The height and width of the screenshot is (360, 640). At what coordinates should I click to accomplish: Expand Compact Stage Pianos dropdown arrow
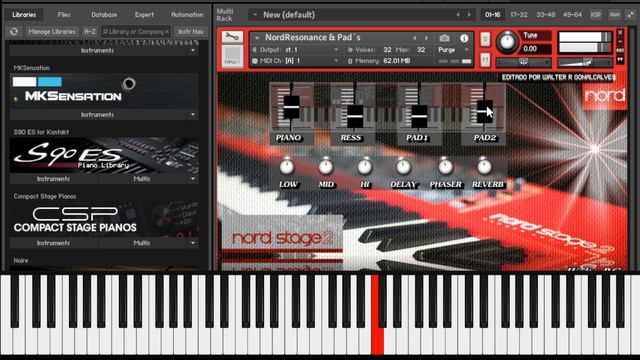193,243
